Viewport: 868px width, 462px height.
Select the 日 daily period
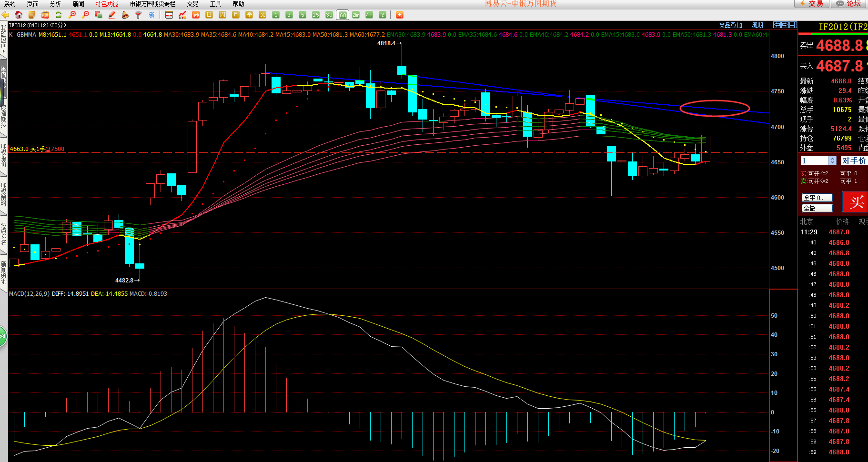click(209, 15)
